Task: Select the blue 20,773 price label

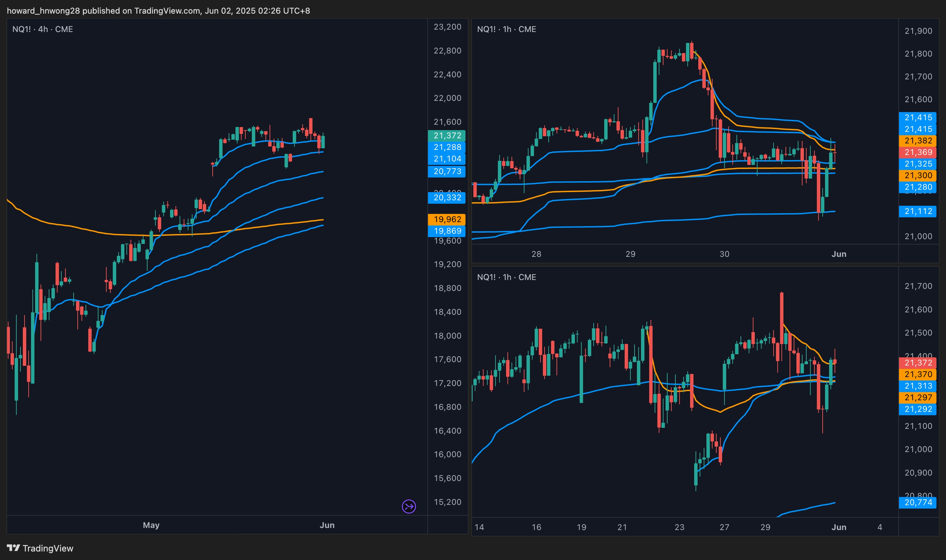Action: point(447,171)
